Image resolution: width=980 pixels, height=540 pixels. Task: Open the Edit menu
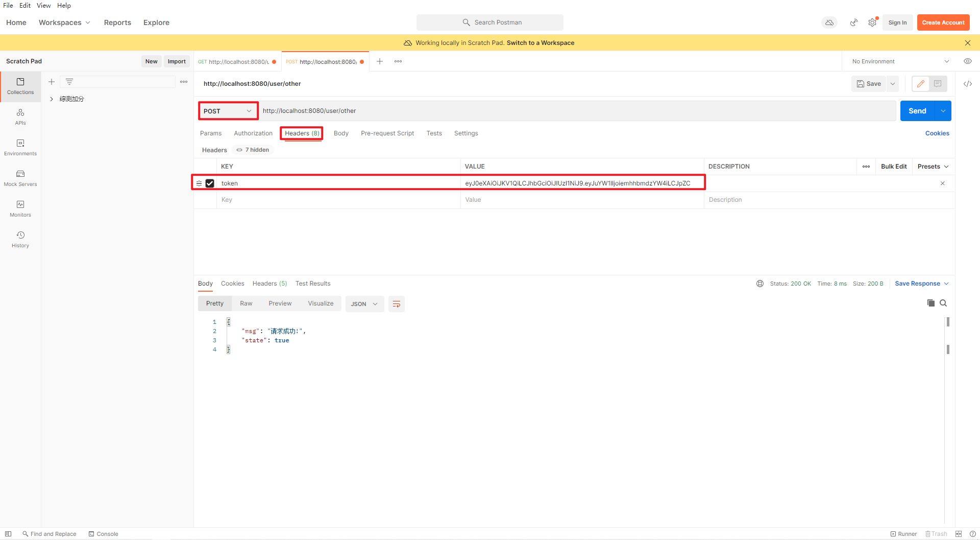click(x=25, y=6)
